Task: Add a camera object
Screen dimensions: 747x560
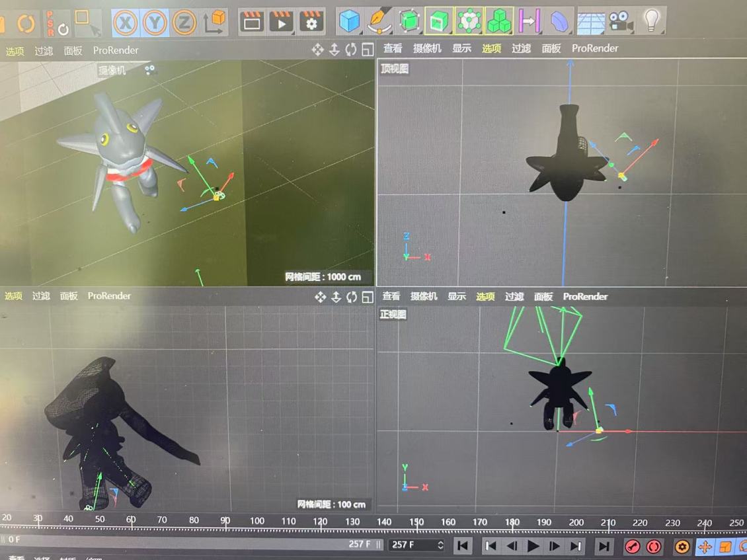Action: [x=621, y=22]
